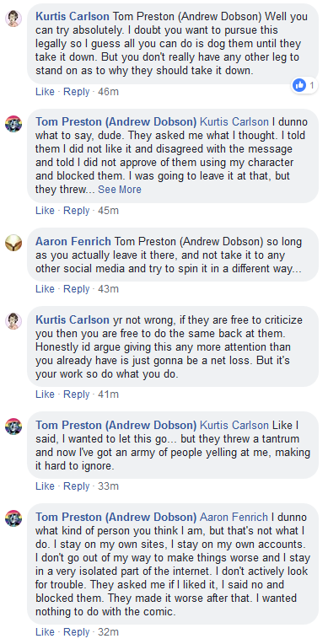Image resolution: width=328 pixels, height=644 pixels.
Task: Like Aaron Fenrich's comment
Action: pos(45,289)
